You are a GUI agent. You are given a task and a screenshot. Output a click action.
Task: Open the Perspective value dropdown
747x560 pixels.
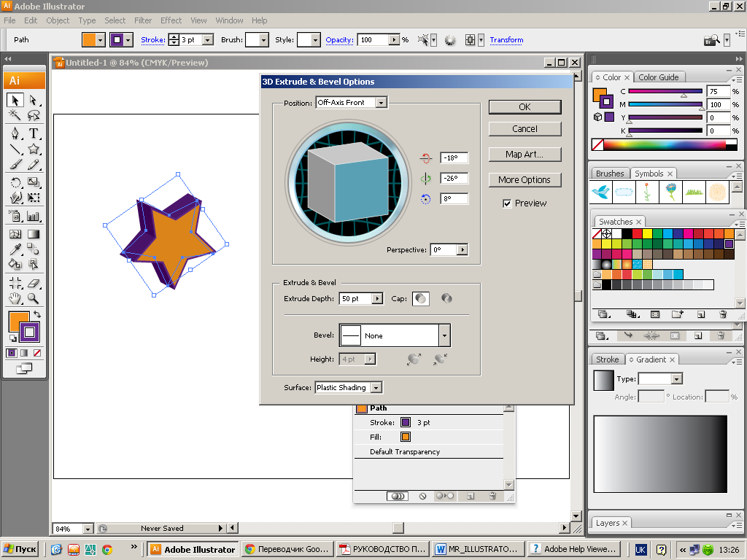462,249
